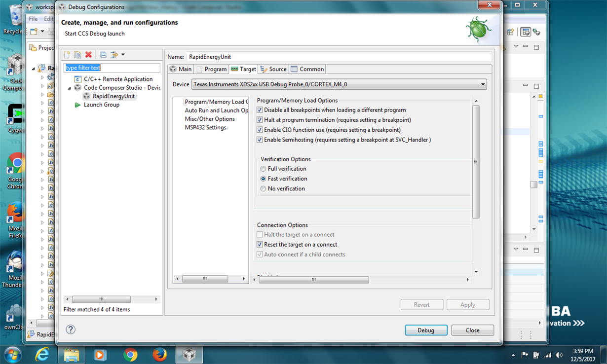Switch to the Main tab
This screenshot has height=364, width=607.
coord(181,69)
